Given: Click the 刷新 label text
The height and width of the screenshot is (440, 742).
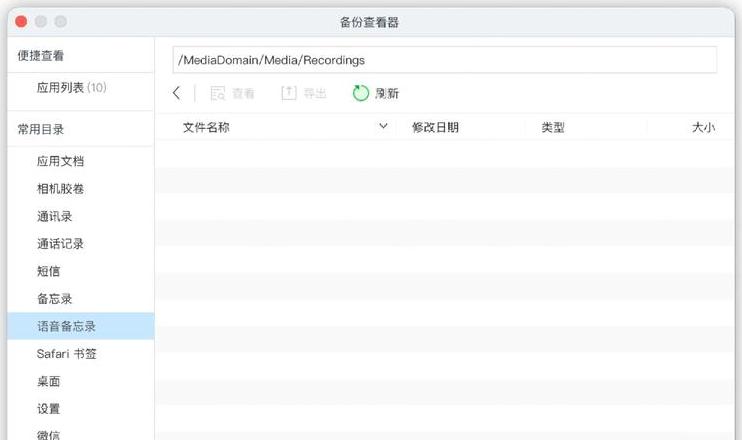Looking at the screenshot, I should coord(387,93).
